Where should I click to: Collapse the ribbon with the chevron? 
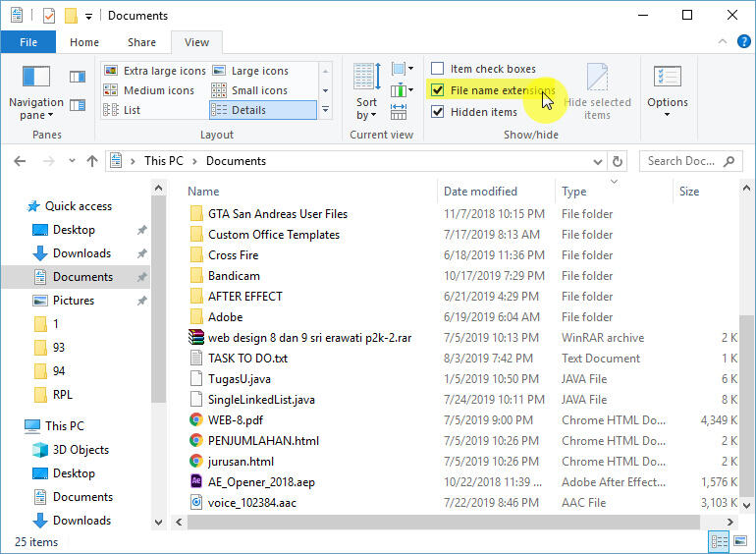click(723, 41)
